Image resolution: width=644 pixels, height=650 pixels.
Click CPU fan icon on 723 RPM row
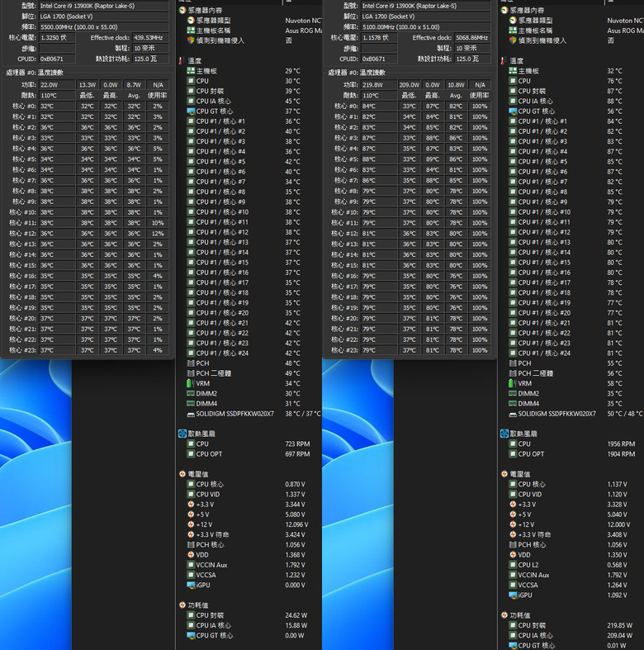click(191, 444)
